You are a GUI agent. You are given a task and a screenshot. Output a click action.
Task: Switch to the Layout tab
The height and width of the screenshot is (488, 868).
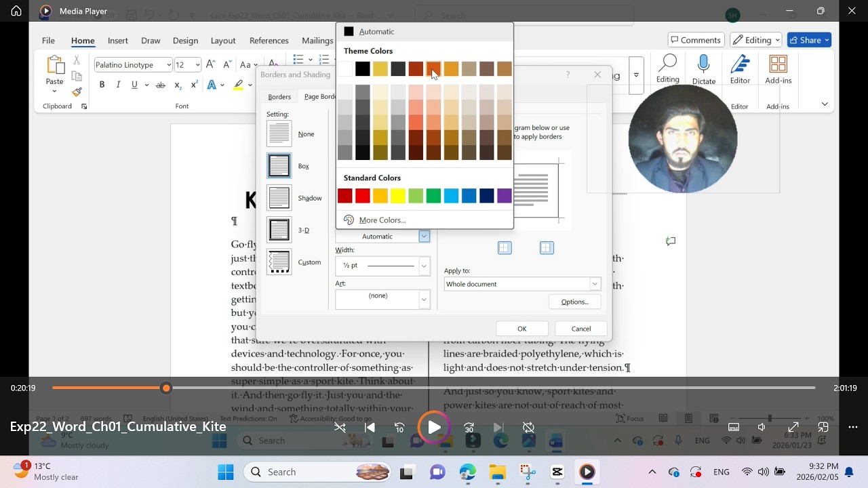[x=222, y=41]
